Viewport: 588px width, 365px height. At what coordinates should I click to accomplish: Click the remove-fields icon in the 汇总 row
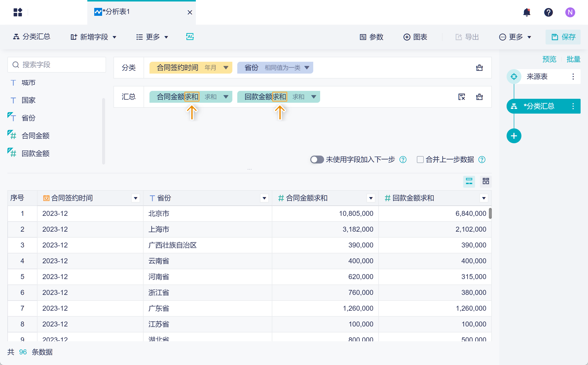[x=461, y=97]
